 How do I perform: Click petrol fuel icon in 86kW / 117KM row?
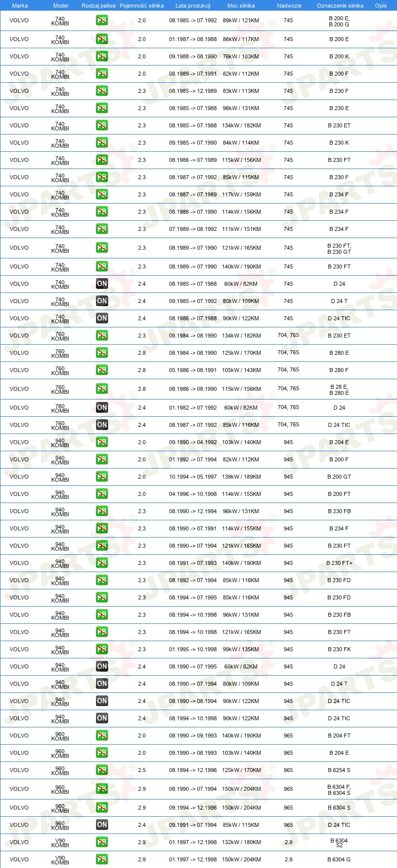102,39
